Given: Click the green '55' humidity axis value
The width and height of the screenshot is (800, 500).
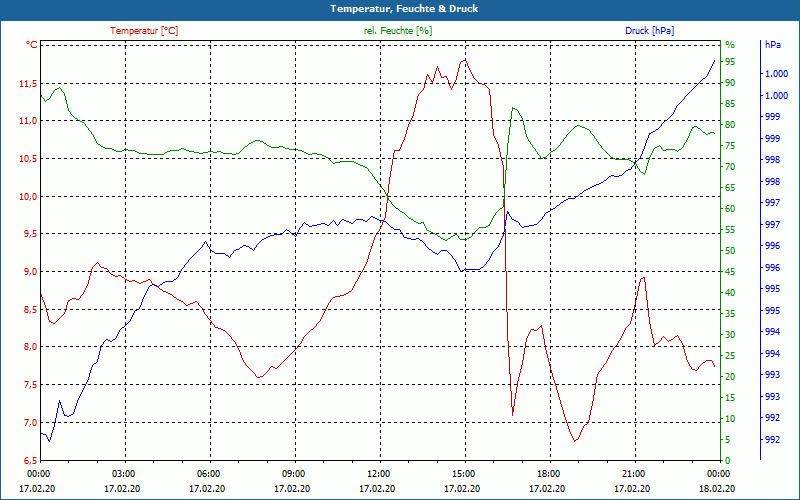Looking at the screenshot, I should click(730, 230).
